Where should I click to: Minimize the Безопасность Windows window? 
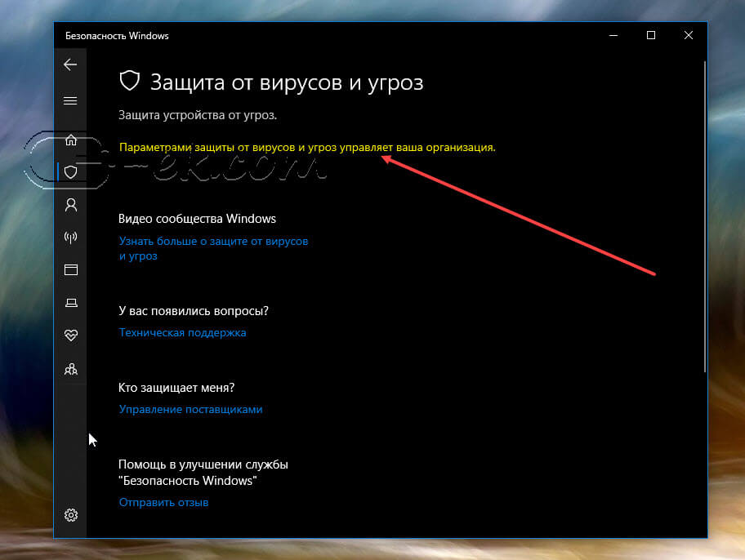point(613,35)
